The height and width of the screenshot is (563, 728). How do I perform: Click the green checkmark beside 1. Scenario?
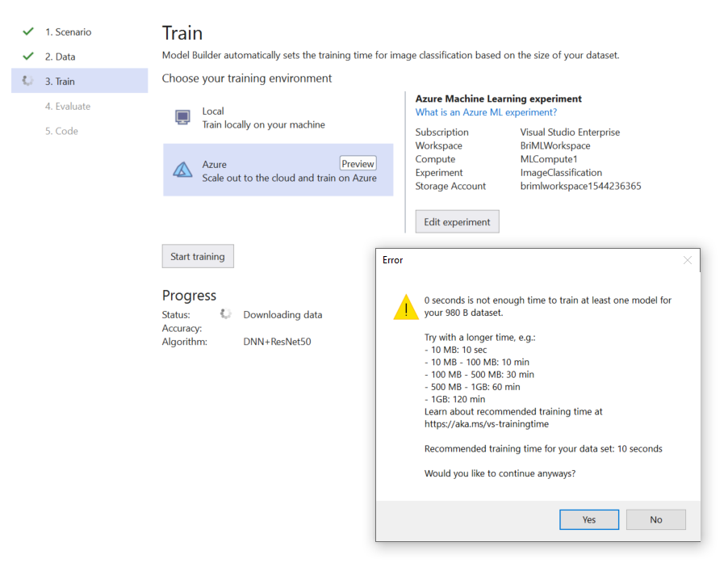click(28, 32)
